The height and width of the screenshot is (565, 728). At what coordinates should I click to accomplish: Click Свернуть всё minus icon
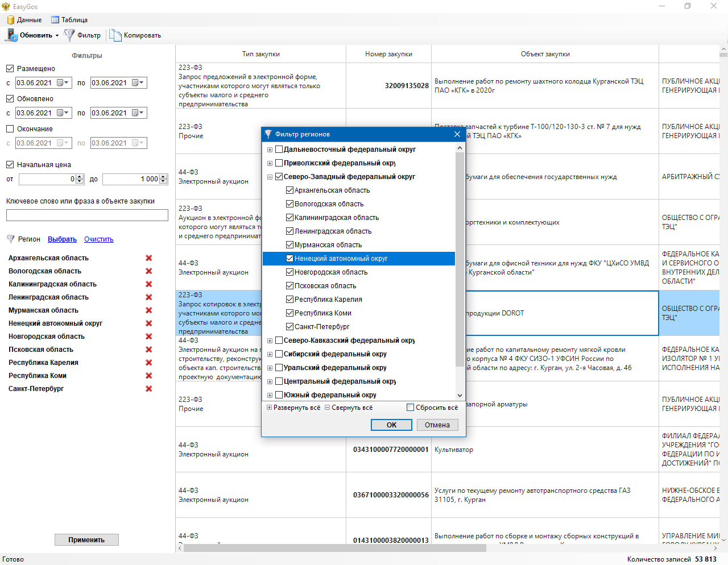point(327,408)
